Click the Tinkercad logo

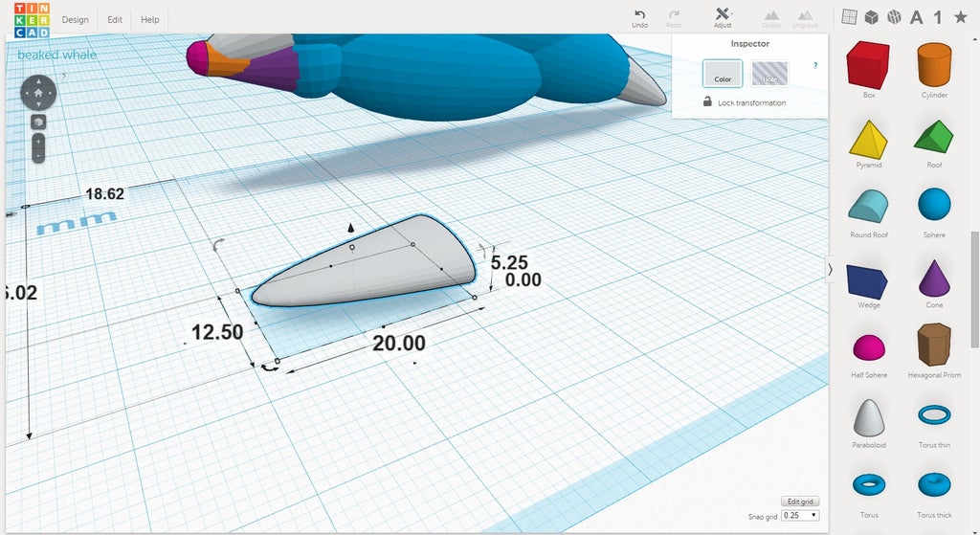tap(32, 19)
